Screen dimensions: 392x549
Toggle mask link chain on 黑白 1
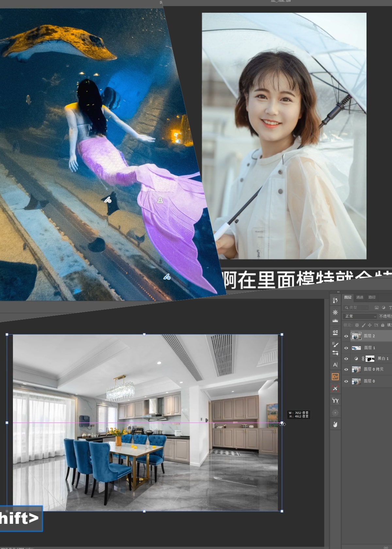click(363, 358)
